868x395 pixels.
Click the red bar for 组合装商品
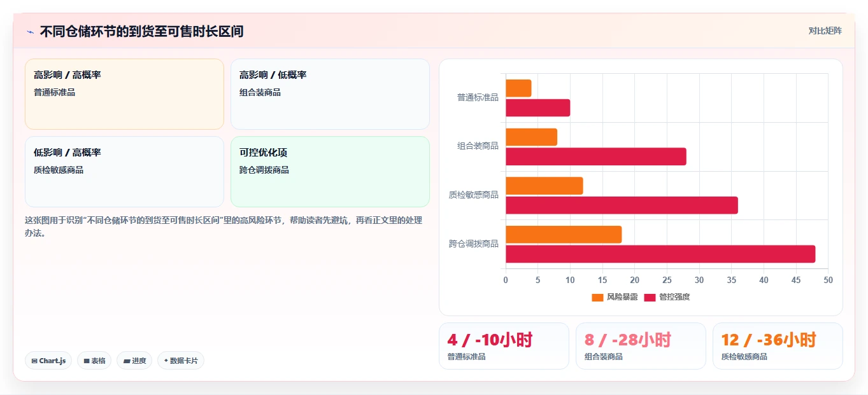(x=596, y=156)
